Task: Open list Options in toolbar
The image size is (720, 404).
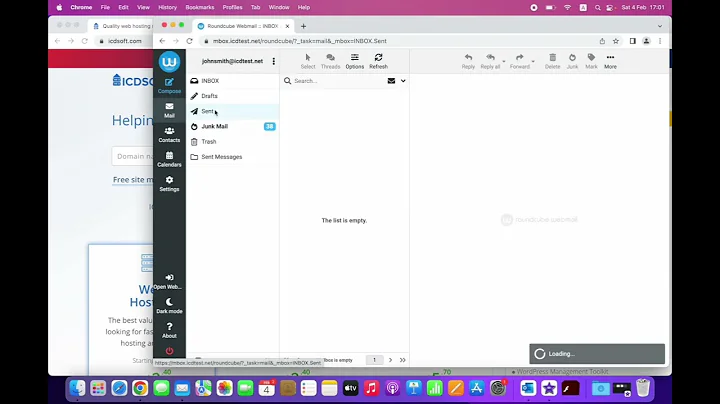Action: [354, 61]
